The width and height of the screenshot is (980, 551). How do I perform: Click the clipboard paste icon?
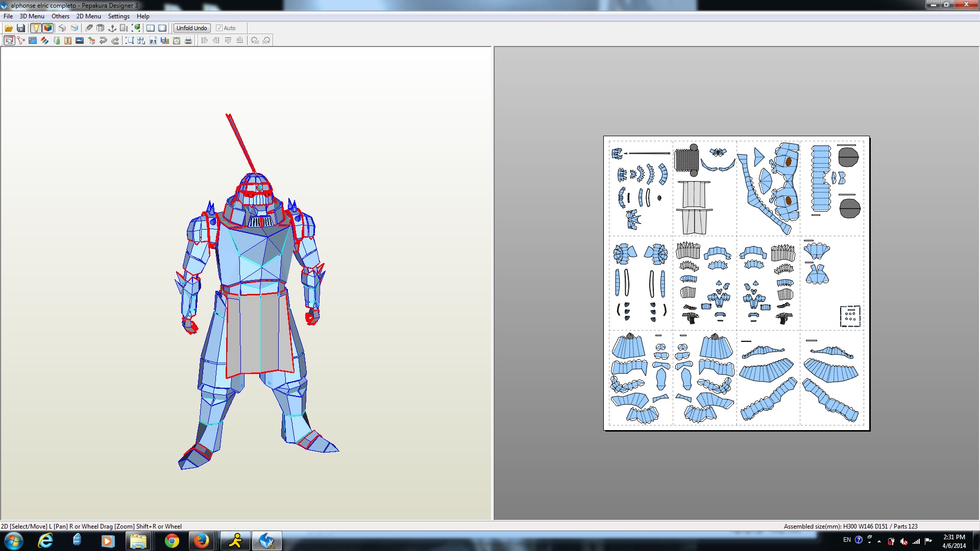177,40
